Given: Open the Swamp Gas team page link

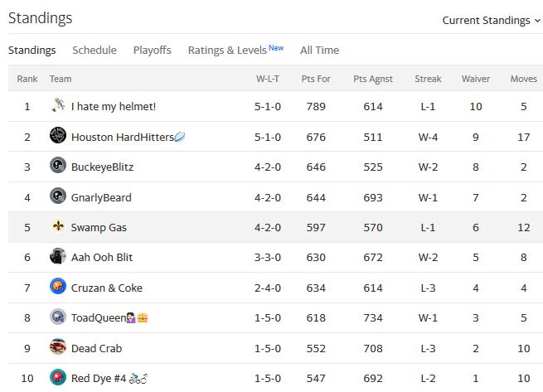Looking at the screenshot, I should coord(99,228).
